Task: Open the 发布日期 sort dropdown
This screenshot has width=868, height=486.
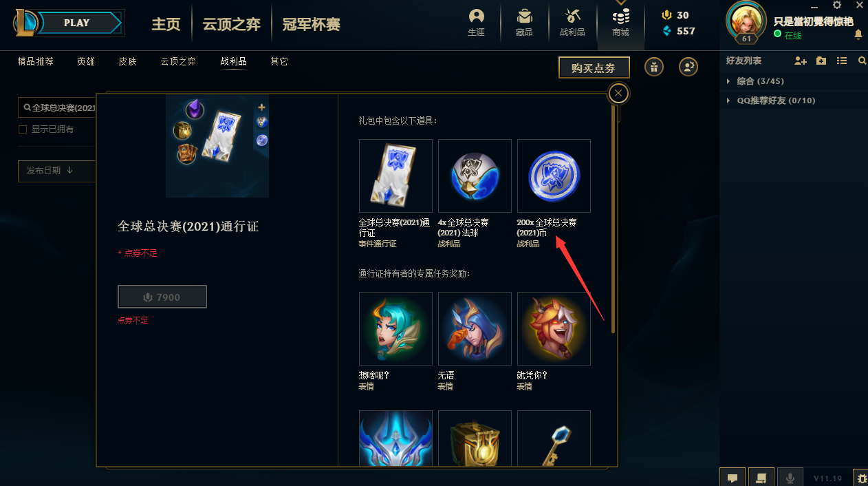Action: point(56,171)
